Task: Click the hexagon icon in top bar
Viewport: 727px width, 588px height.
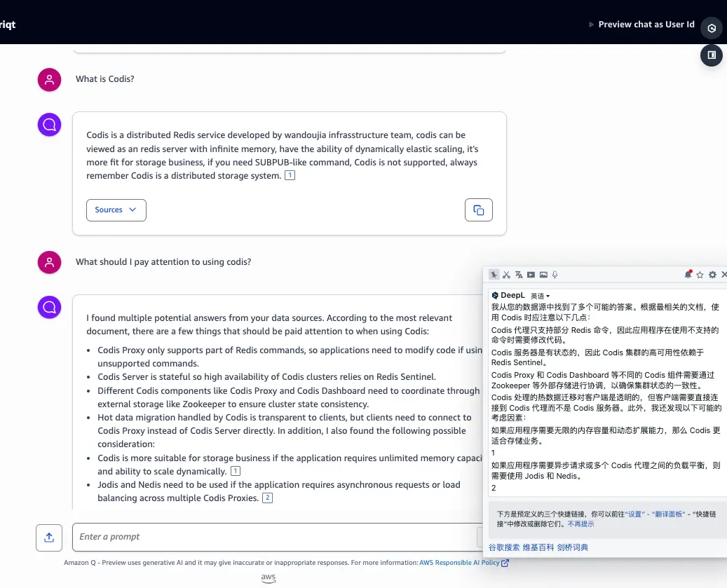Action: [x=712, y=28]
